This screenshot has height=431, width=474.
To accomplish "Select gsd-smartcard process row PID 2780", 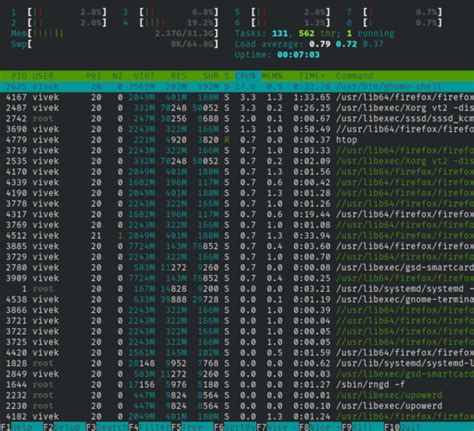I will tap(237, 268).
